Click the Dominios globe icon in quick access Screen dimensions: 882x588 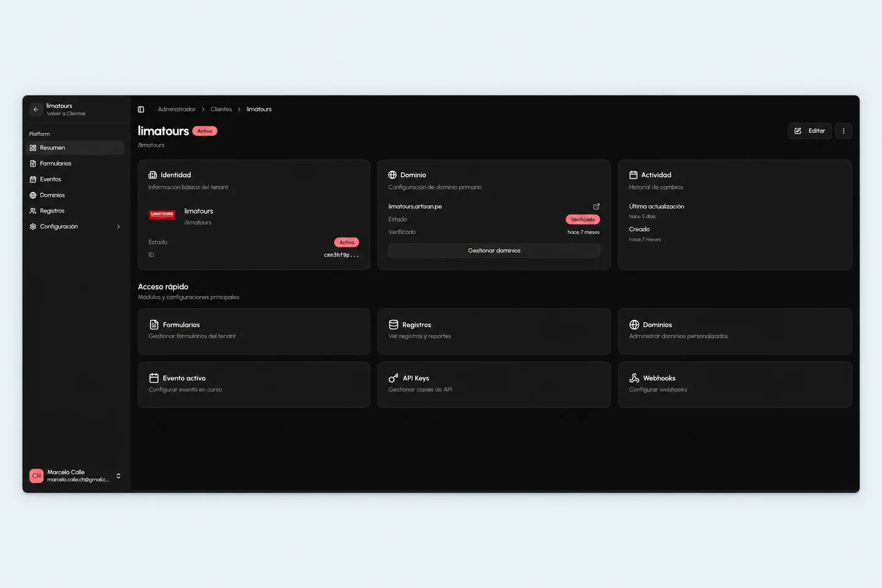[x=634, y=325]
